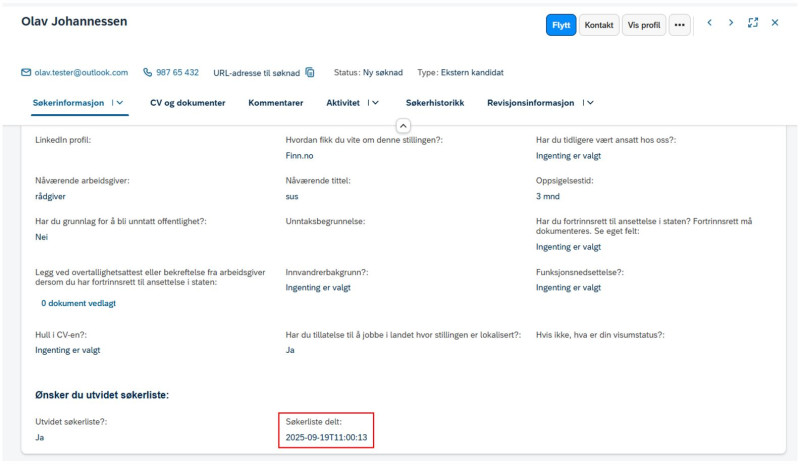Toggle full screen view icon
The height and width of the screenshot is (464, 800).
point(753,22)
